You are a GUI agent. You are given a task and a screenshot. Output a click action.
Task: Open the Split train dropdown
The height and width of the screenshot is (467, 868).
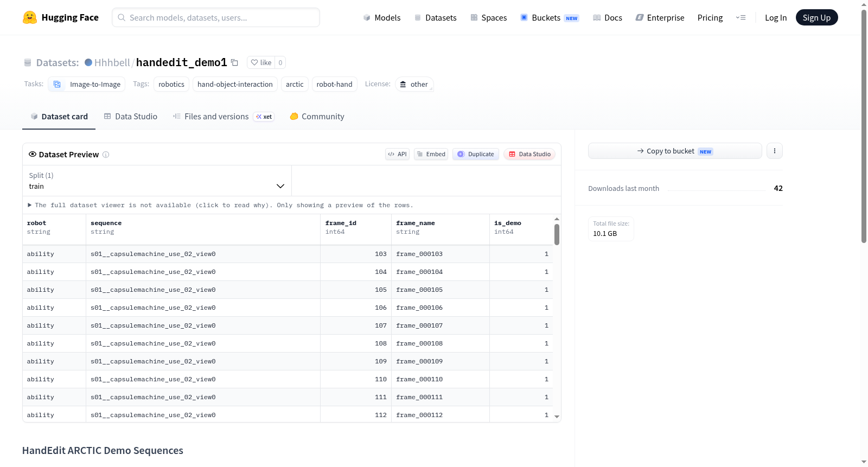157,181
